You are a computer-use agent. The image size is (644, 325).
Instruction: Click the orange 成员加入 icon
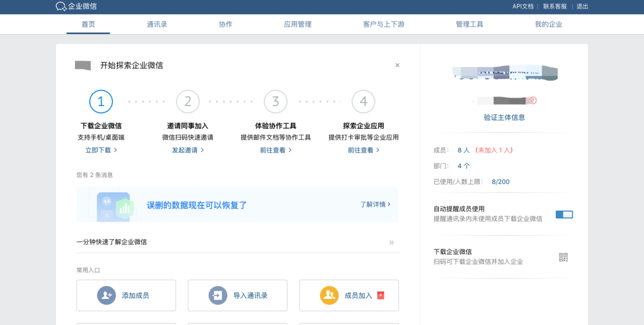(329, 295)
